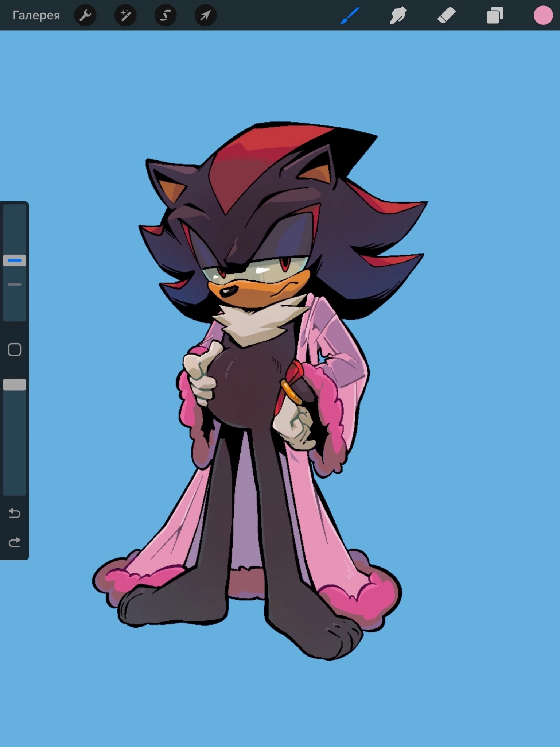This screenshot has height=747, width=560.
Task: Open the Галерея gallery button
Action: (36, 15)
